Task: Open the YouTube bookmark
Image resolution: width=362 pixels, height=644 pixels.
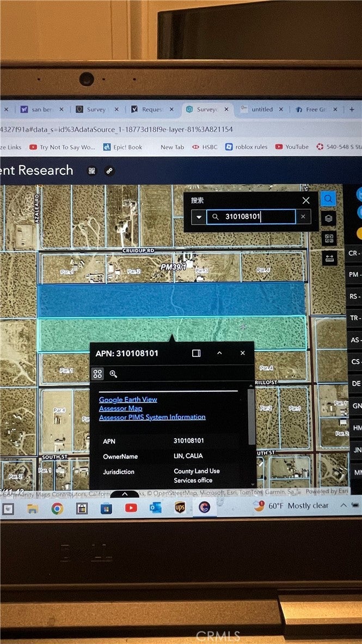Action: 292,147
